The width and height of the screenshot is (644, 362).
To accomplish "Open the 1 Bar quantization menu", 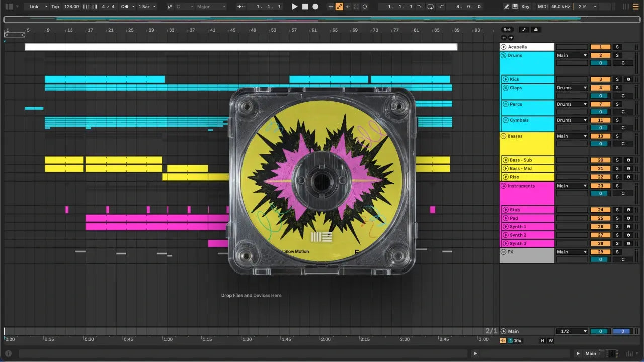I will coord(147,7).
